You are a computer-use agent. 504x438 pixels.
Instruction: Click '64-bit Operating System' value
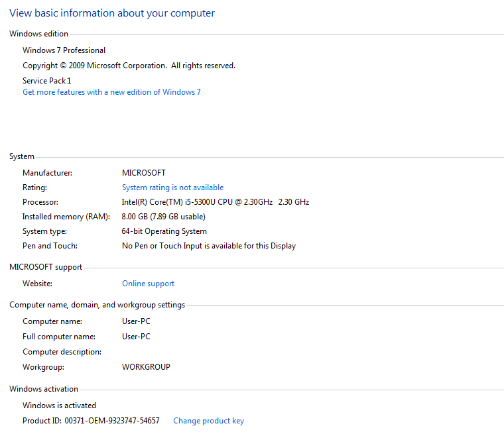point(164,231)
